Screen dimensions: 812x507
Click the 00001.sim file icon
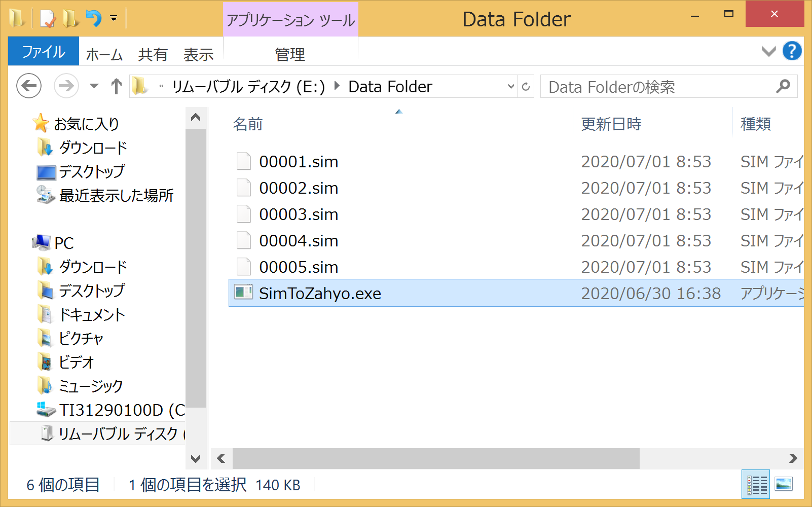pyautogui.click(x=244, y=161)
